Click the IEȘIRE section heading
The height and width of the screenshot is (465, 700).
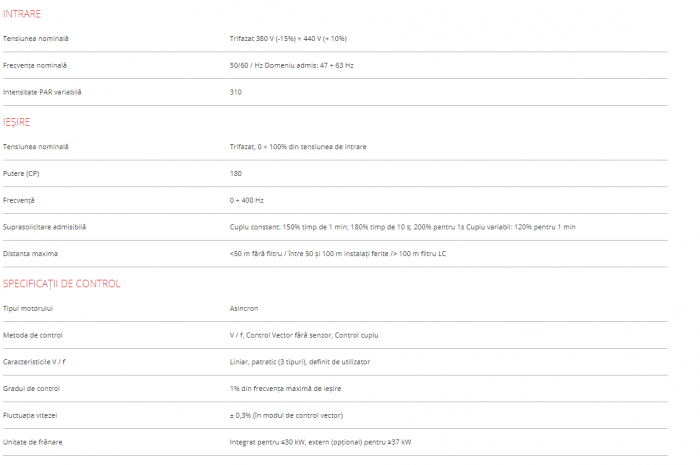[17, 122]
